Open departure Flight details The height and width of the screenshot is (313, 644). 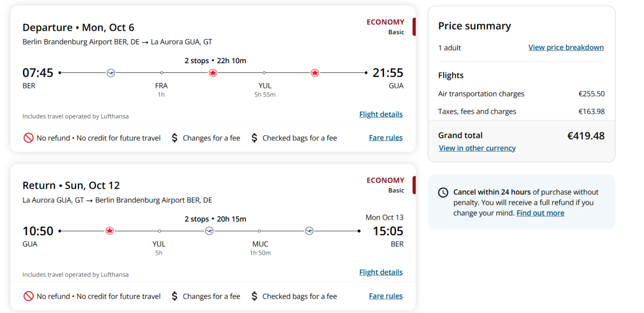[380, 114]
